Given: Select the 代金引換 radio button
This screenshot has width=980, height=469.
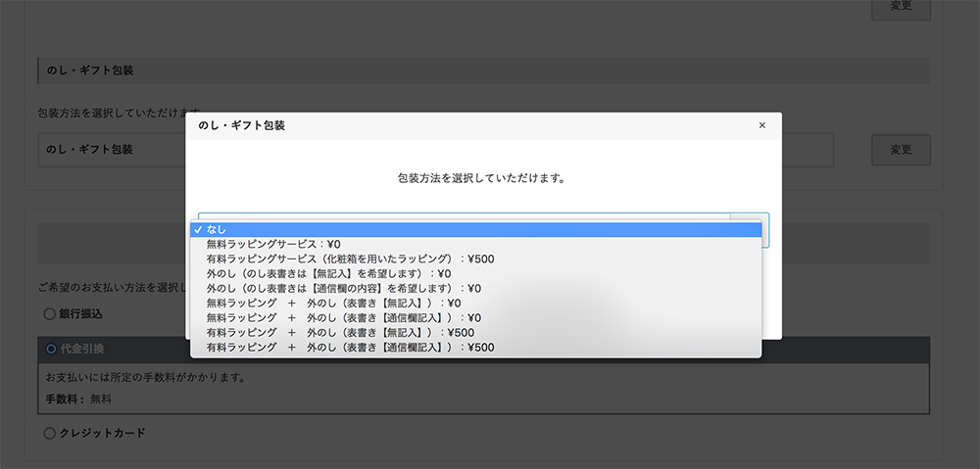Looking at the screenshot, I should 50,350.
